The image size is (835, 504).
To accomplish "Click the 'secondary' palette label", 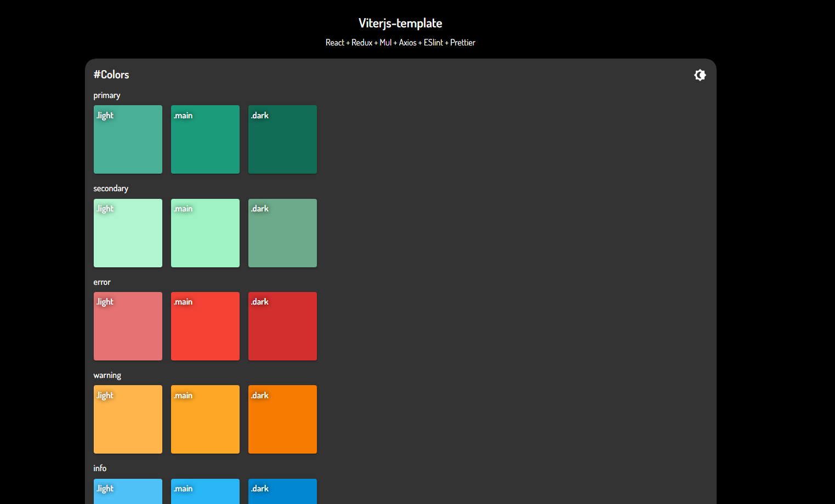I will click(x=111, y=188).
